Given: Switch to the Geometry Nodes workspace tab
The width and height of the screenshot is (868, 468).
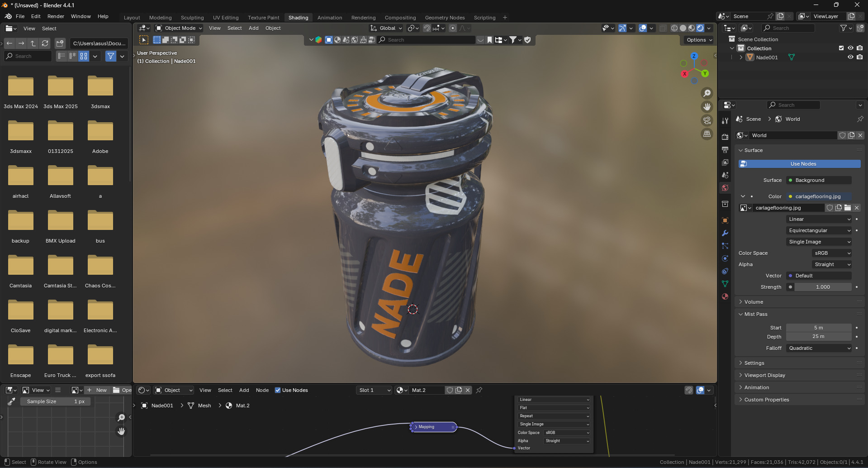Looking at the screenshot, I should [x=445, y=18].
